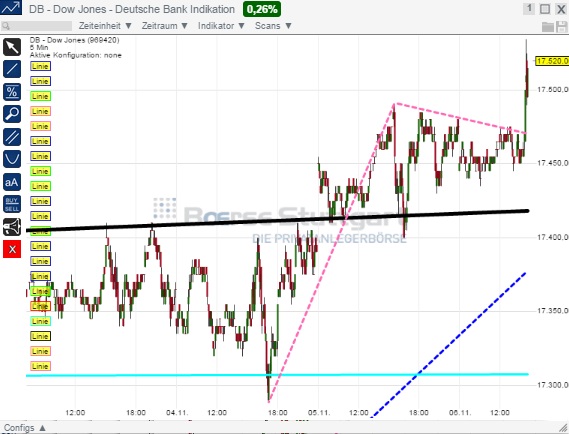Click the 17.350,0 axis value

click(553, 311)
